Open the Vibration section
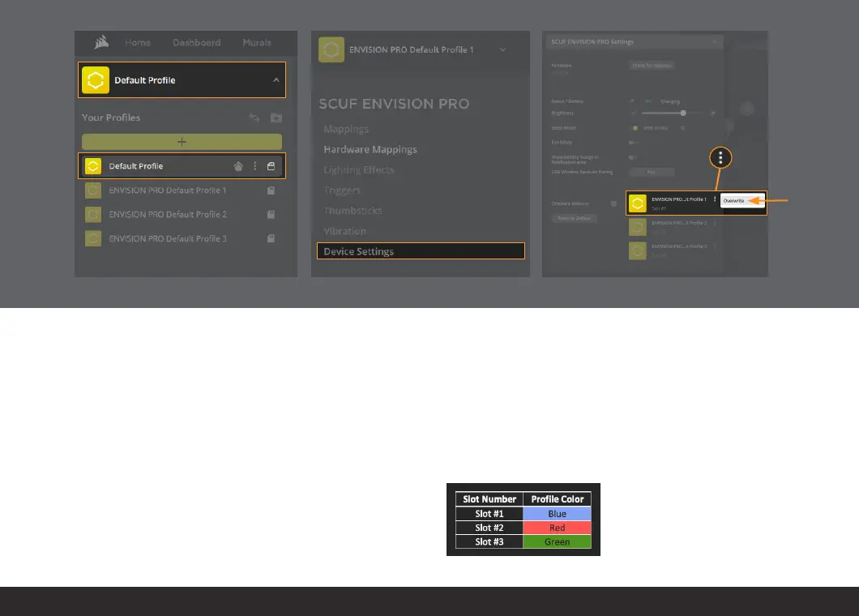859x616 pixels. click(x=344, y=231)
